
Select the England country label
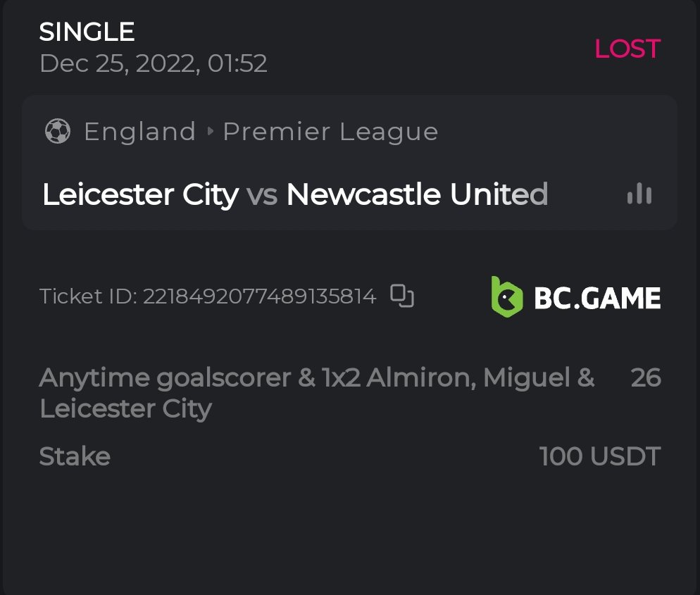point(139,132)
